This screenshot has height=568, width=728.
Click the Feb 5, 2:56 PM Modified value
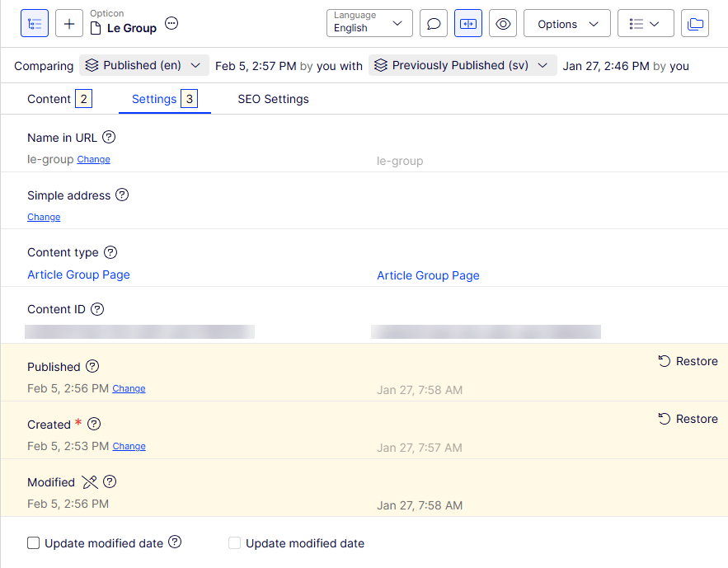click(x=68, y=504)
